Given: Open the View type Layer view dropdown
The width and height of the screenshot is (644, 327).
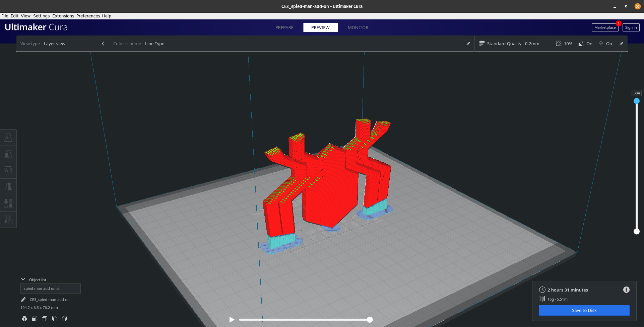Looking at the screenshot, I should [63, 44].
